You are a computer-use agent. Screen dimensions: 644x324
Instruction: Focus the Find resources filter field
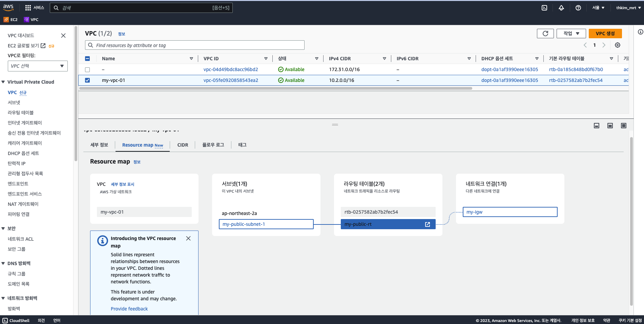coord(194,45)
